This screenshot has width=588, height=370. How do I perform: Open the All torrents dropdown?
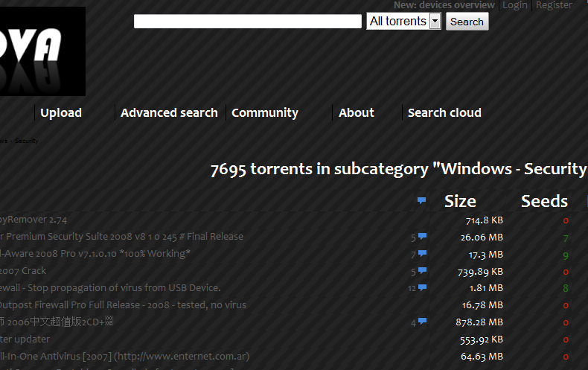point(403,21)
